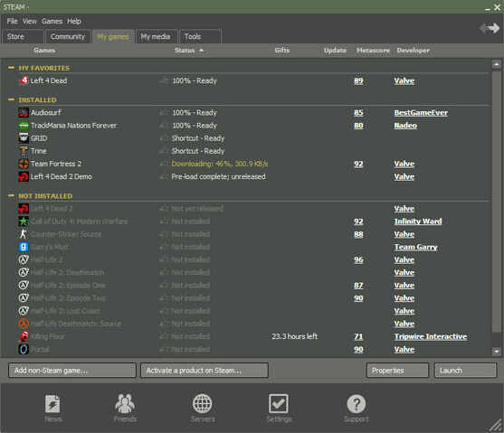This screenshot has width=504, height=433.
Task: Open the Tripwire Interactive developer link
Action: [431, 336]
